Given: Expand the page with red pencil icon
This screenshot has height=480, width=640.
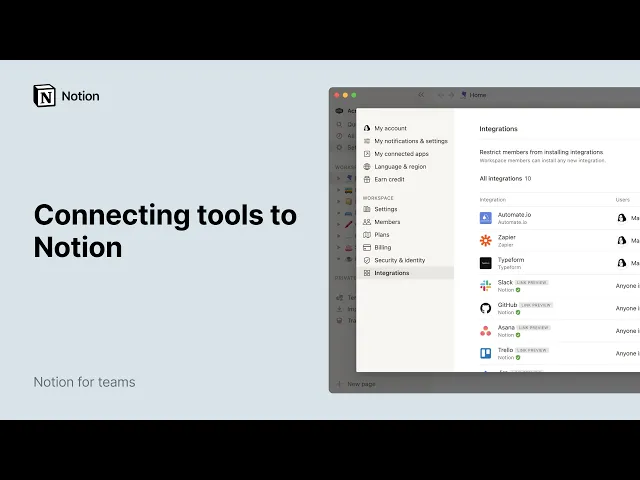Looking at the screenshot, I should 338,224.
